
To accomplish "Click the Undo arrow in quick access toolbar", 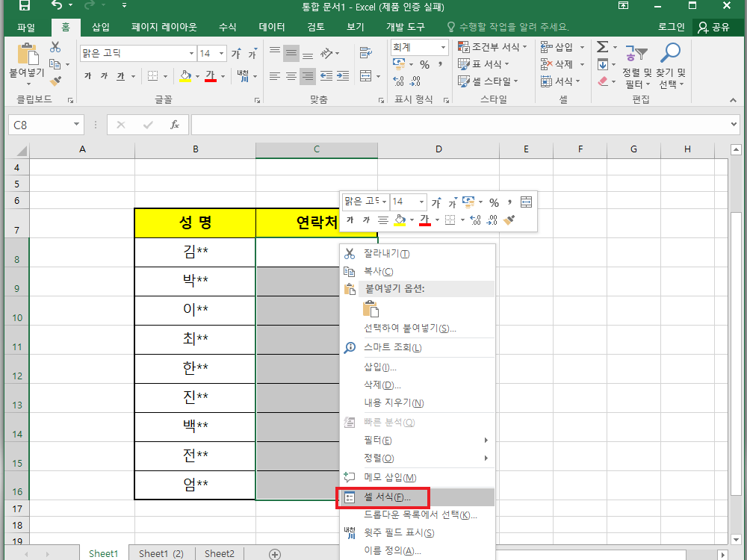I will tap(57, 6).
